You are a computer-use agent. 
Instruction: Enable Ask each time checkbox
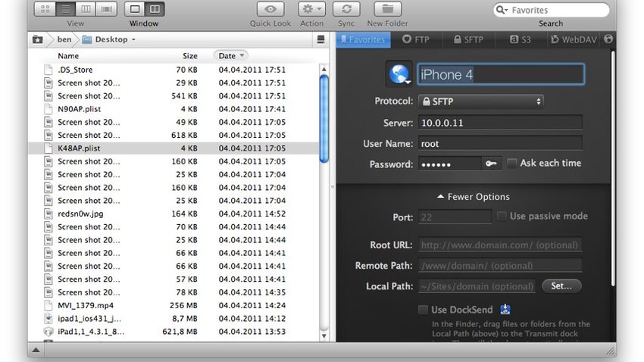511,163
